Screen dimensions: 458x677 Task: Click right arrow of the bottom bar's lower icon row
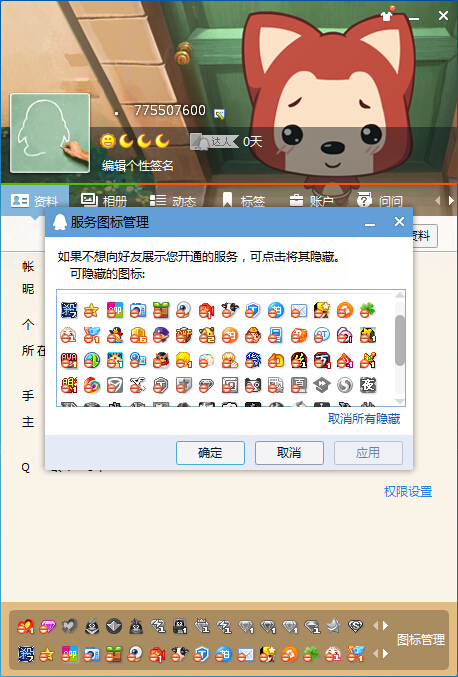point(385,654)
